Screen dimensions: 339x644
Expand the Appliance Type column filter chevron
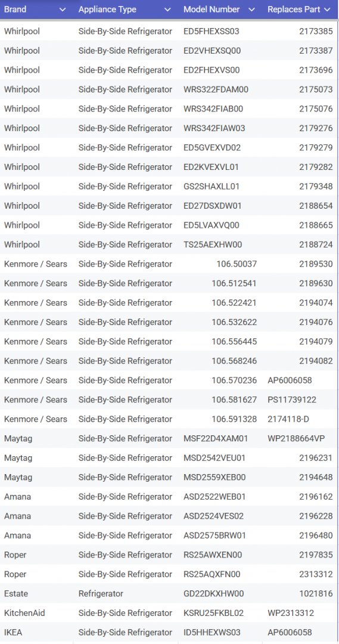[x=167, y=10]
